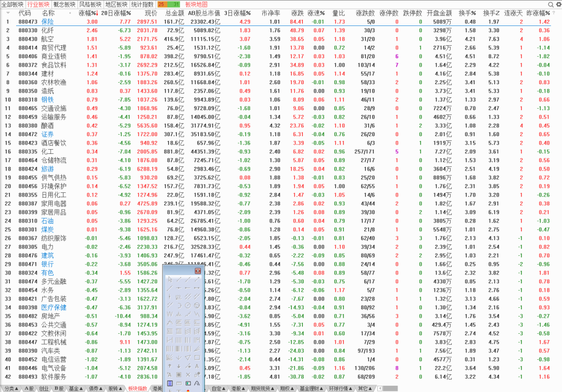
Task: Open the 期货现货 bottom tab menu
Action: 262,388
